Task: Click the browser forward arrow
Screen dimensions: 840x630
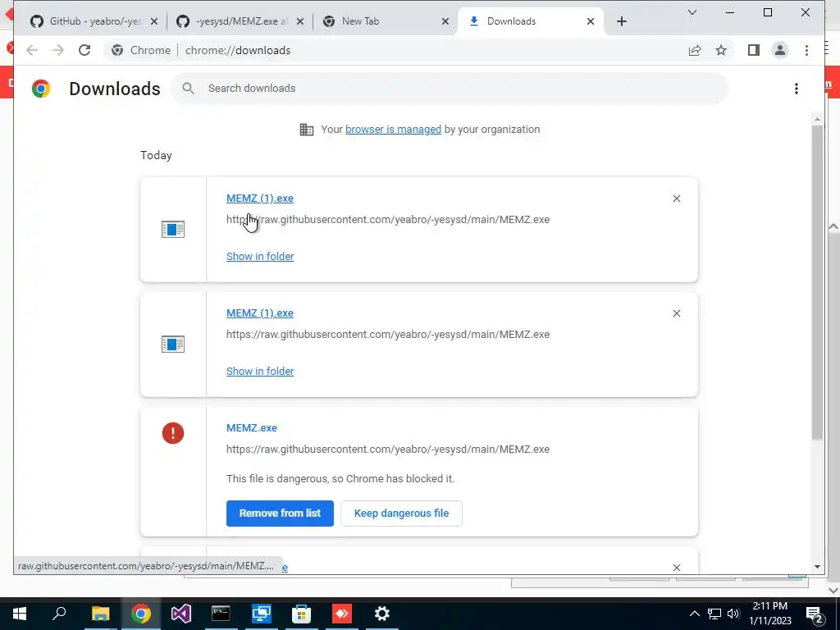Action: pos(58,50)
